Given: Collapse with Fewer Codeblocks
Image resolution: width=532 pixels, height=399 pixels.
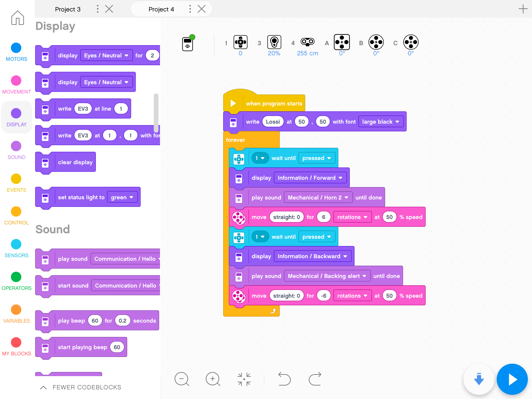Looking at the screenshot, I should (x=81, y=387).
